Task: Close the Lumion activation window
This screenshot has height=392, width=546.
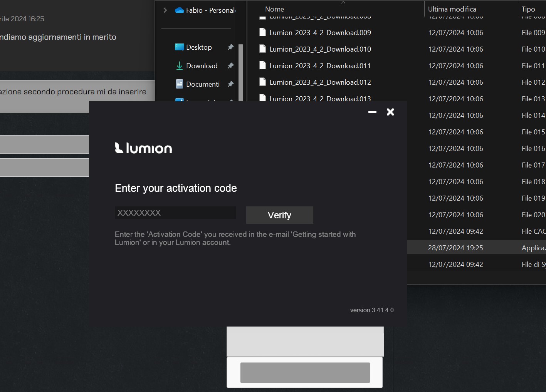Action: 390,112
